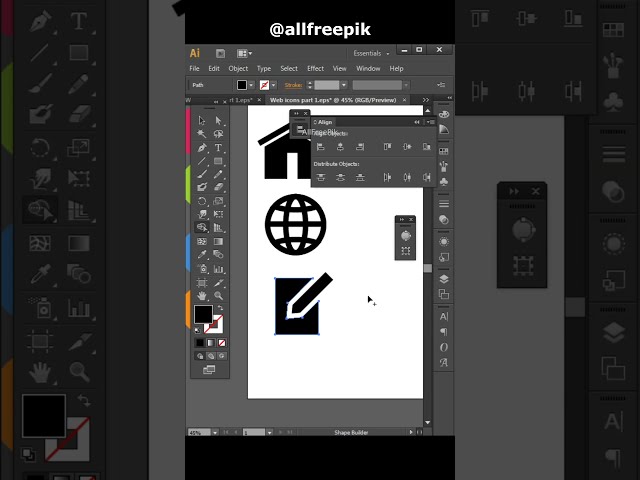Select the Scale tool

click(218, 201)
